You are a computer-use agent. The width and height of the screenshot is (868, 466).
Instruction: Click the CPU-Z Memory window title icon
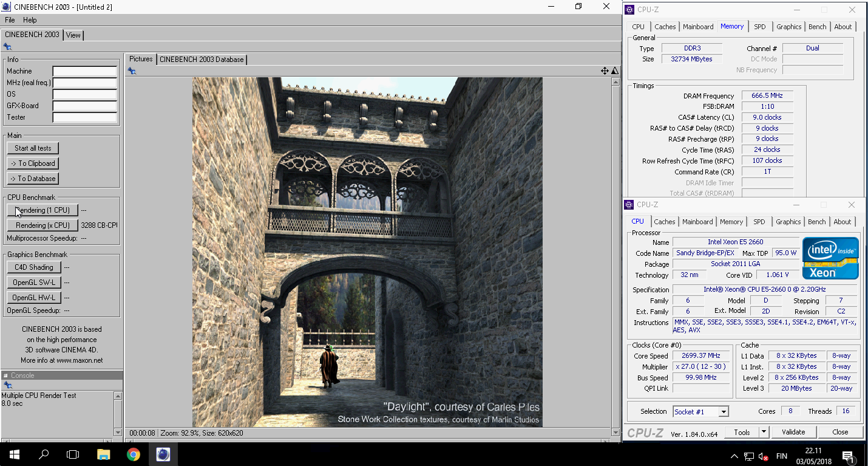coord(630,10)
